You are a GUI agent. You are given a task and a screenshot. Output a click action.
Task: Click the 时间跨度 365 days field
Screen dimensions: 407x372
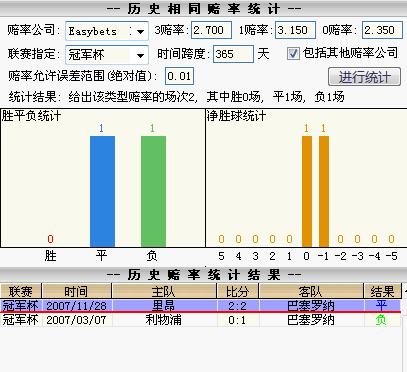[233, 54]
